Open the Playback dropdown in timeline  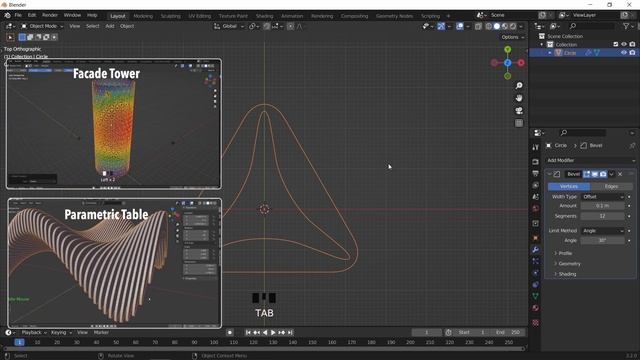coord(34,333)
